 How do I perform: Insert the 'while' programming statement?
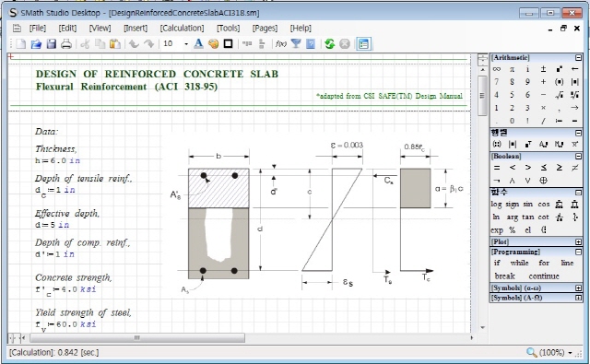[519, 263]
